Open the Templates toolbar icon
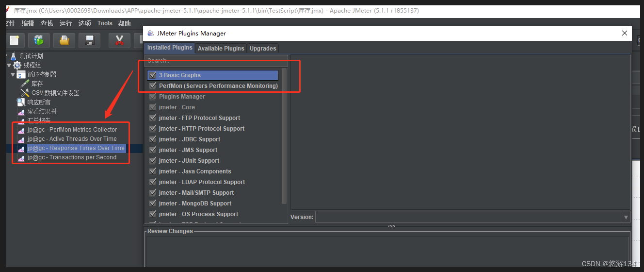 pos(39,40)
